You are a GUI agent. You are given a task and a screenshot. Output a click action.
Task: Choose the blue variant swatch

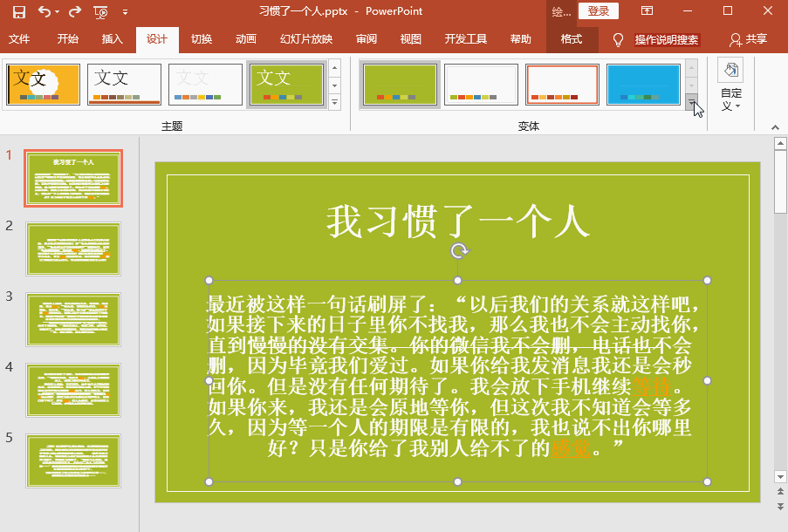(643, 84)
